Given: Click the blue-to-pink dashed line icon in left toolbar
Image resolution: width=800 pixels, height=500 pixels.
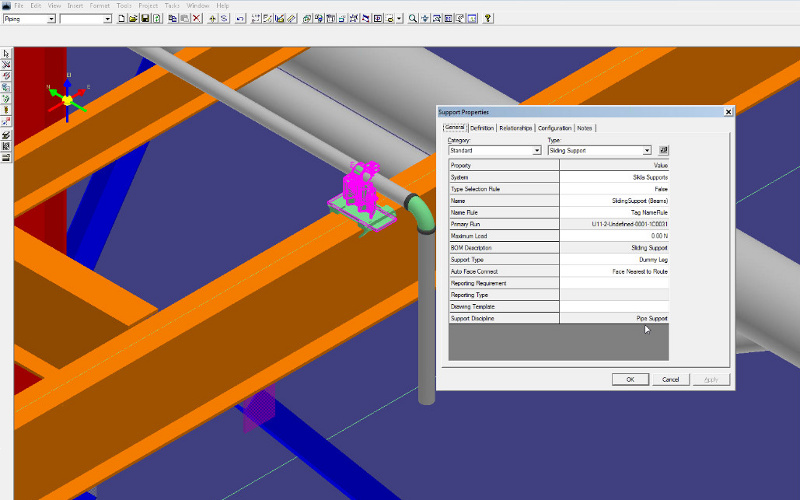Looking at the screenshot, I should (x=6, y=121).
